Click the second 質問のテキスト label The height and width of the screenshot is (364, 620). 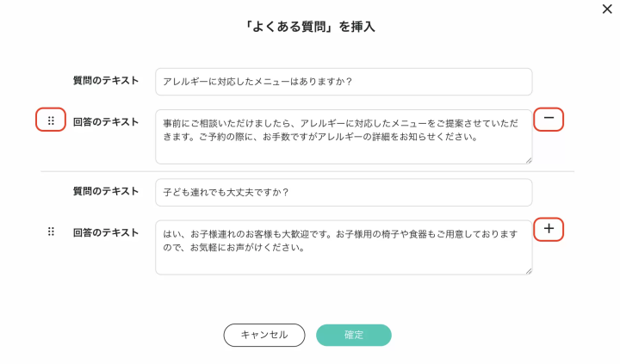pos(105,191)
